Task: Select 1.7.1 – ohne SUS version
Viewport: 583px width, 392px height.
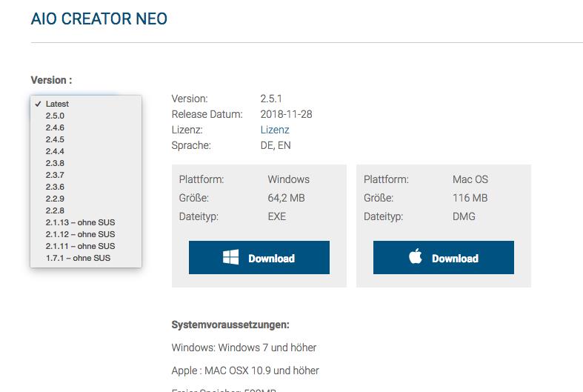Action: coord(86,258)
